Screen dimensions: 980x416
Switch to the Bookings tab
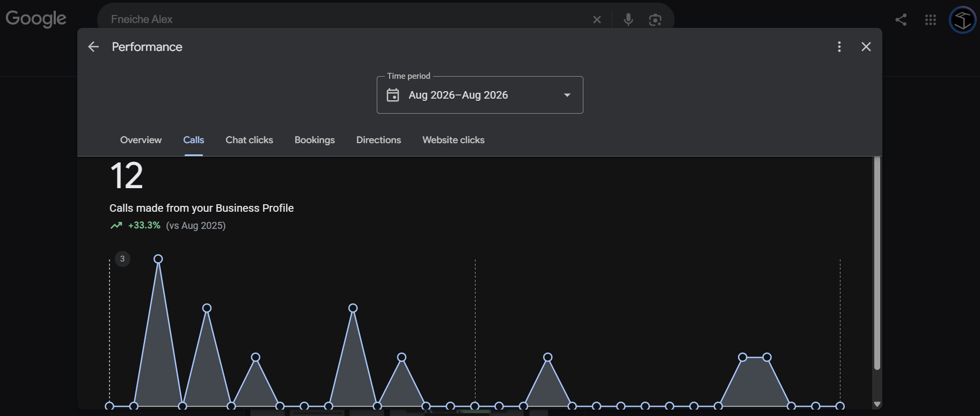[x=315, y=140]
